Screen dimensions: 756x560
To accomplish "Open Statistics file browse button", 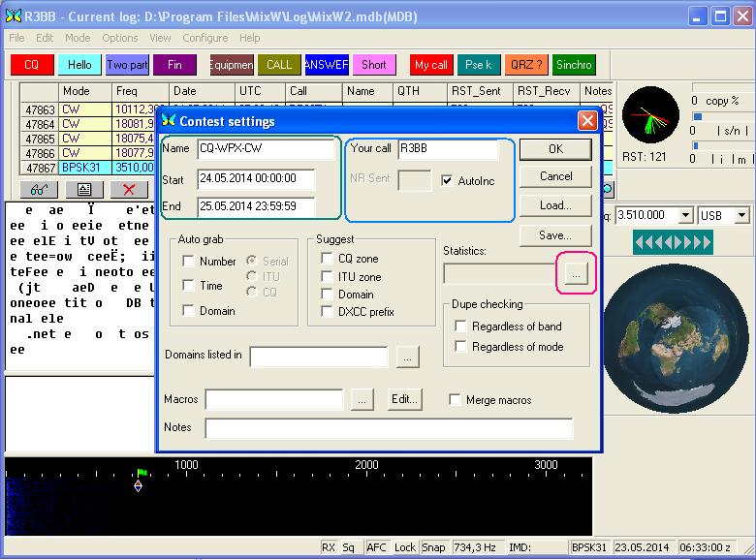I will pos(576,275).
